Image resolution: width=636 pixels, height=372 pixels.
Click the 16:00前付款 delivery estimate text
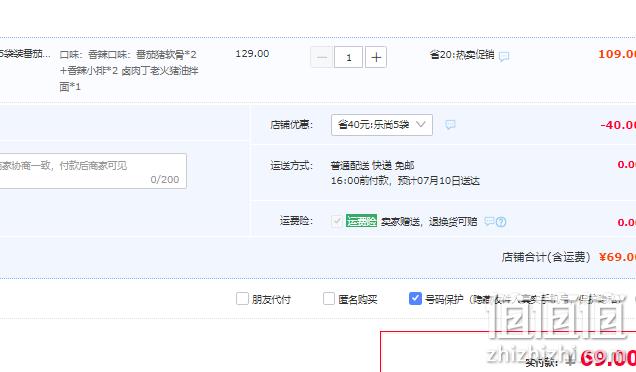pos(405,181)
